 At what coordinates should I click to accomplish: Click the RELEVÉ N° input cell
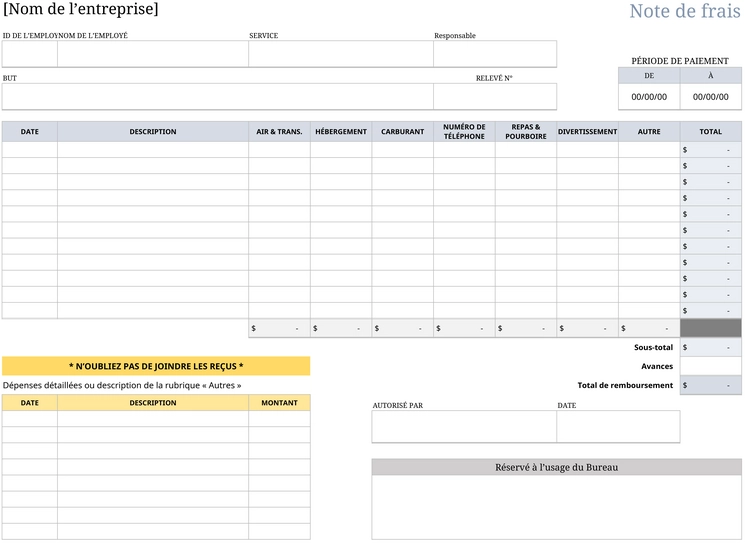495,96
